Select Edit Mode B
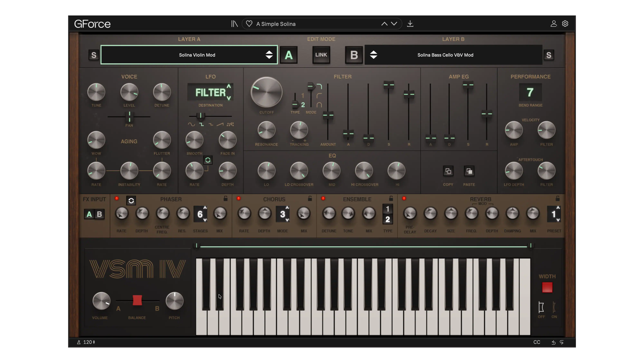 tap(354, 55)
